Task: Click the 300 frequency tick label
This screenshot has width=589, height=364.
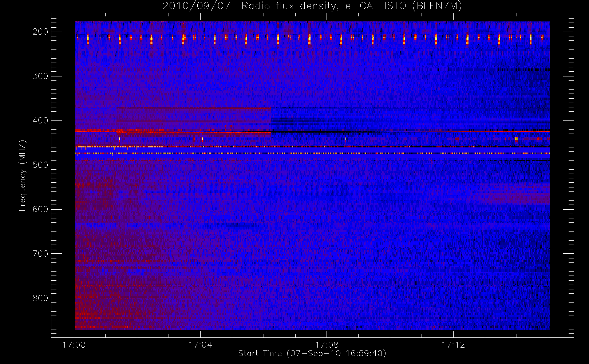Action: (x=40, y=76)
